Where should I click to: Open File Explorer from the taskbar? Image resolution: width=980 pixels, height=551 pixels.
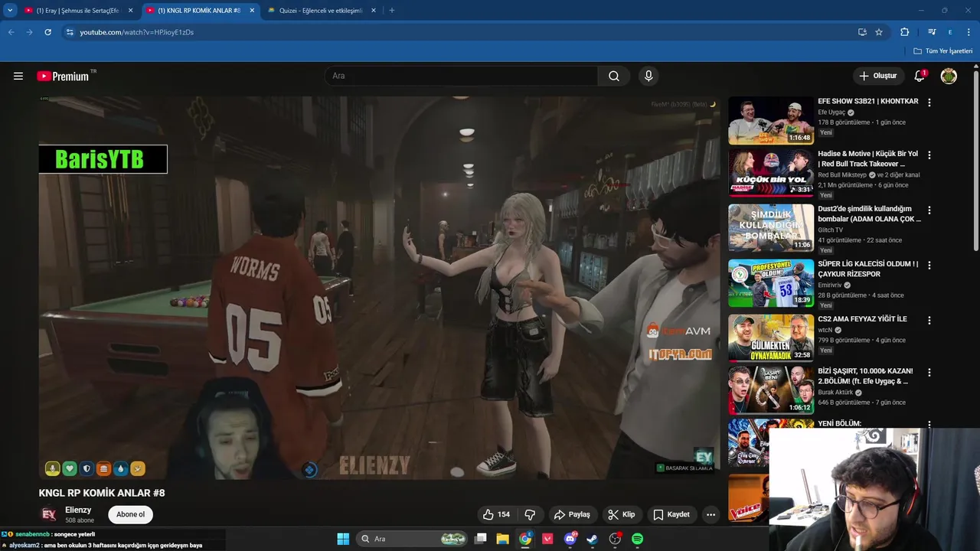click(x=502, y=539)
